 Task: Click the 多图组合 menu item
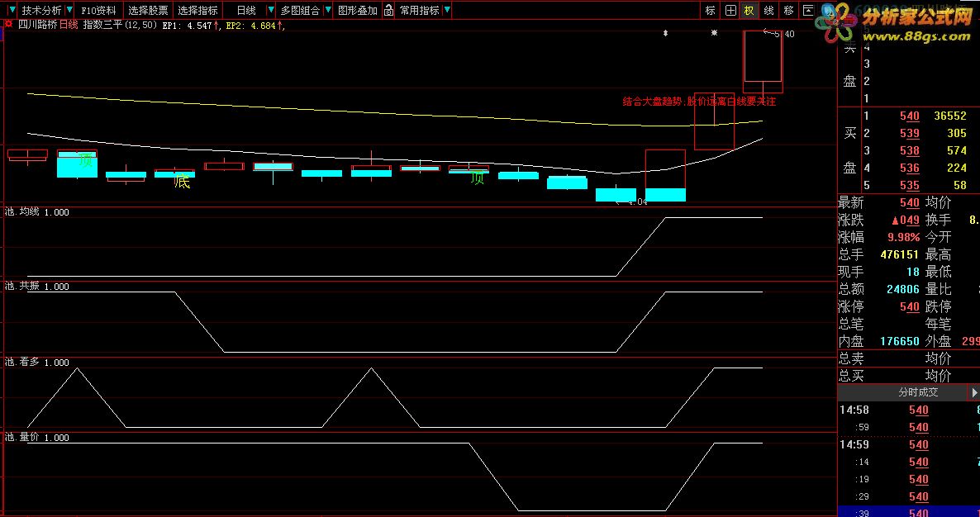[x=299, y=10]
